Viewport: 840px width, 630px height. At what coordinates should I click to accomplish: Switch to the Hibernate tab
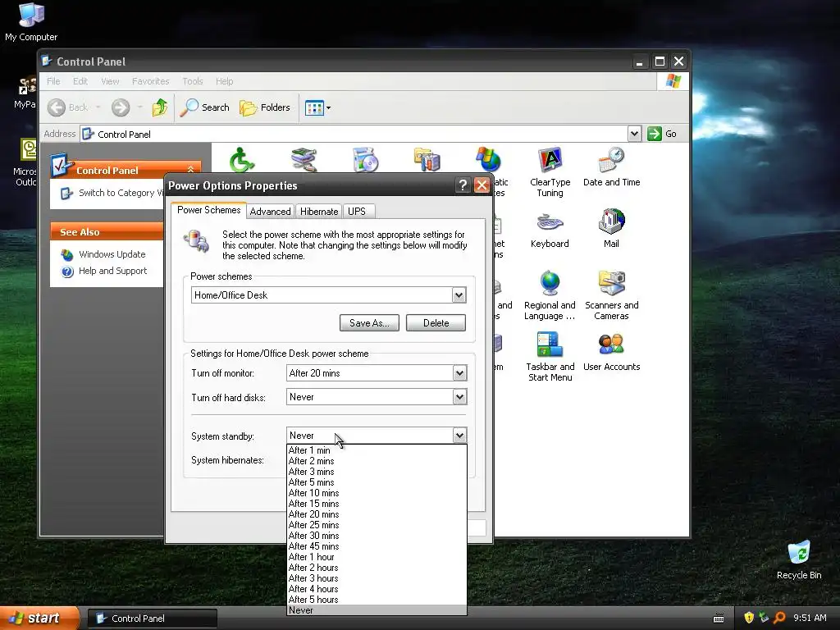[x=319, y=212]
